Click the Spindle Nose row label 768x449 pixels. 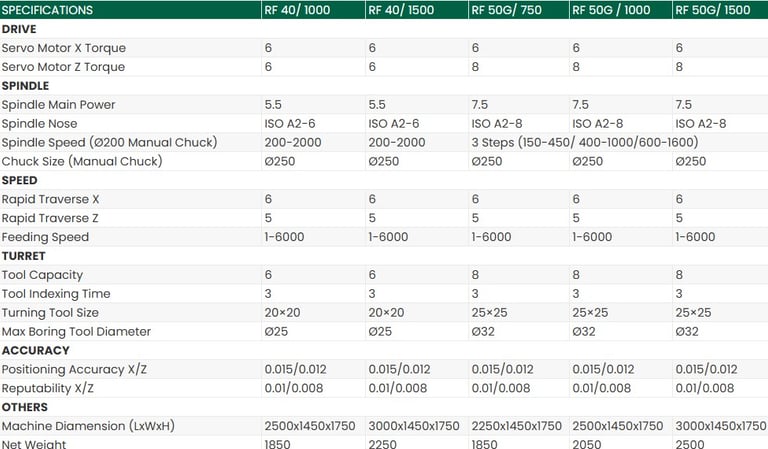(39, 123)
